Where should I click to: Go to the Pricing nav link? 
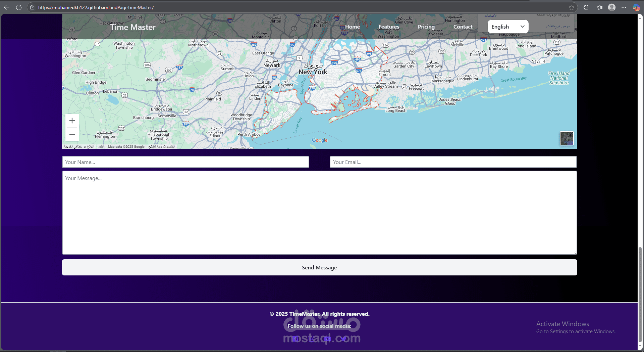tap(426, 27)
